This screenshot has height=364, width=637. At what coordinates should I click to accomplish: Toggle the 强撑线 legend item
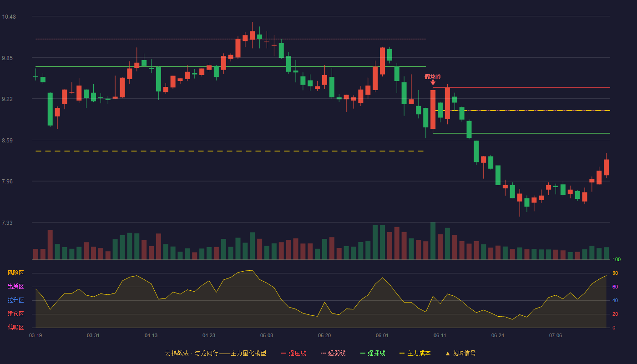click(x=373, y=353)
